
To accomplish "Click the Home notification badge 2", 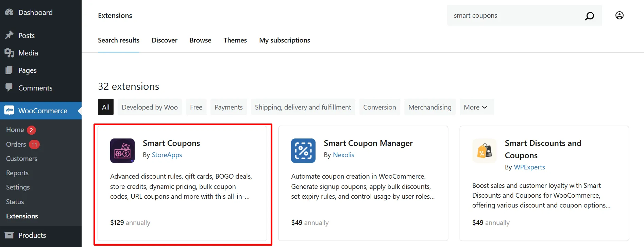I will (x=31, y=130).
